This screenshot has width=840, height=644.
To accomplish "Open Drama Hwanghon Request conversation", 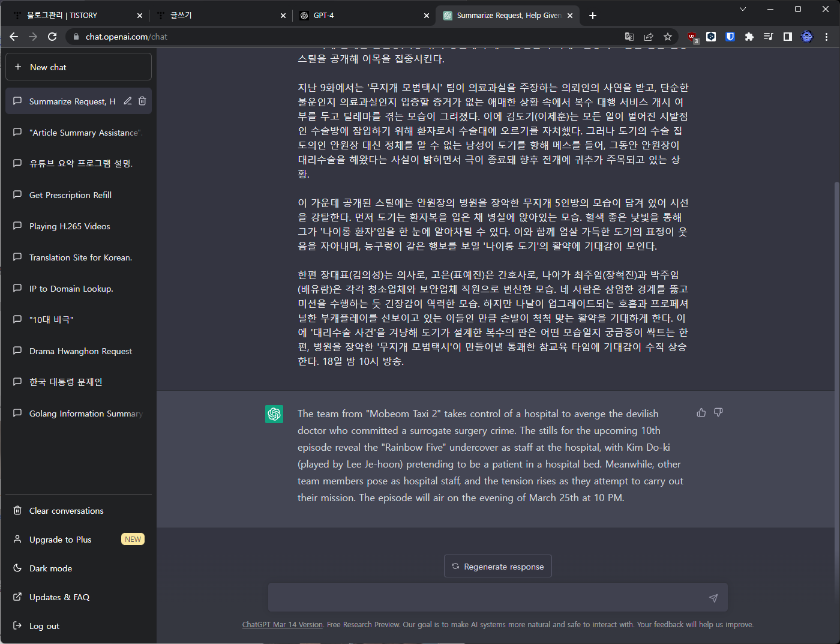I will tap(79, 351).
